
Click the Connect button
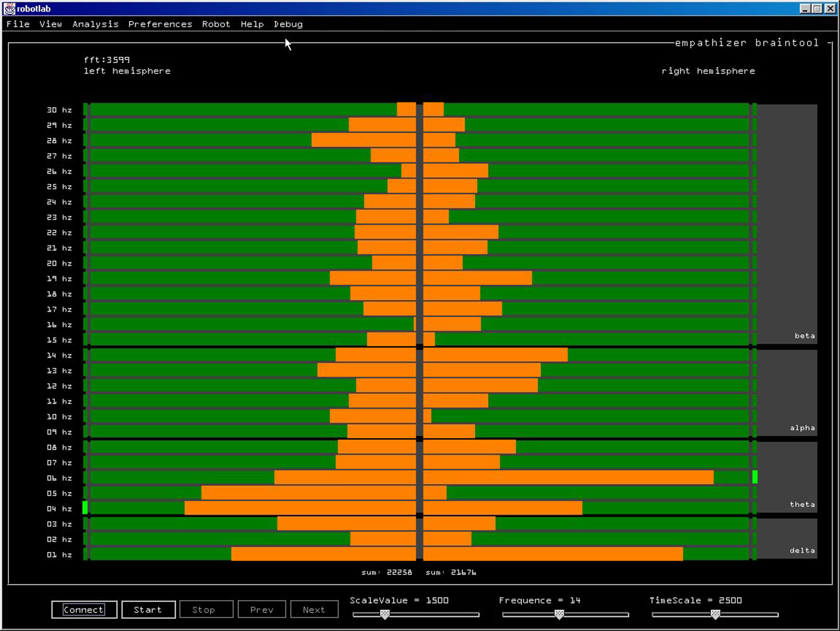[x=84, y=610]
